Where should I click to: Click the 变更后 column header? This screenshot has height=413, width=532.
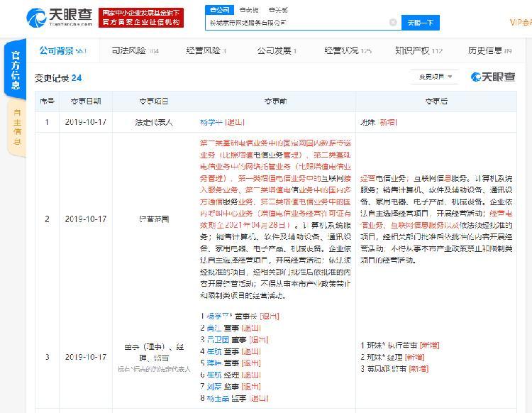(x=436, y=101)
